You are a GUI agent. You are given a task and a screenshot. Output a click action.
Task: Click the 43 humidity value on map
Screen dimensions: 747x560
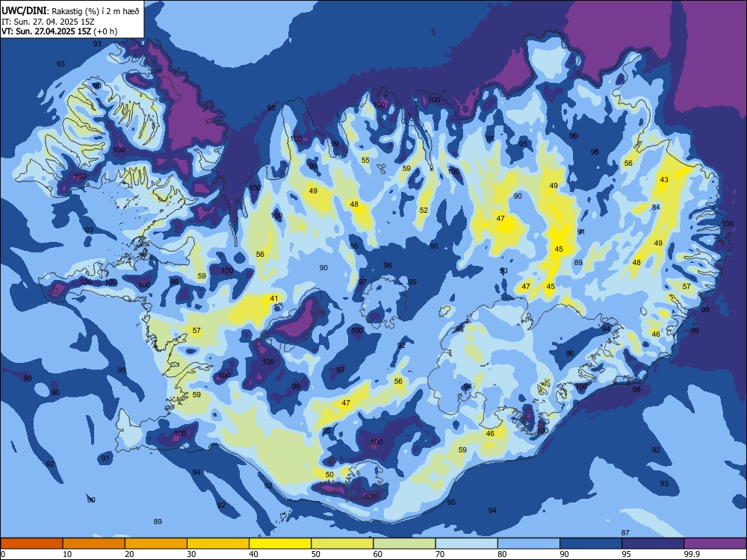click(x=664, y=179)
